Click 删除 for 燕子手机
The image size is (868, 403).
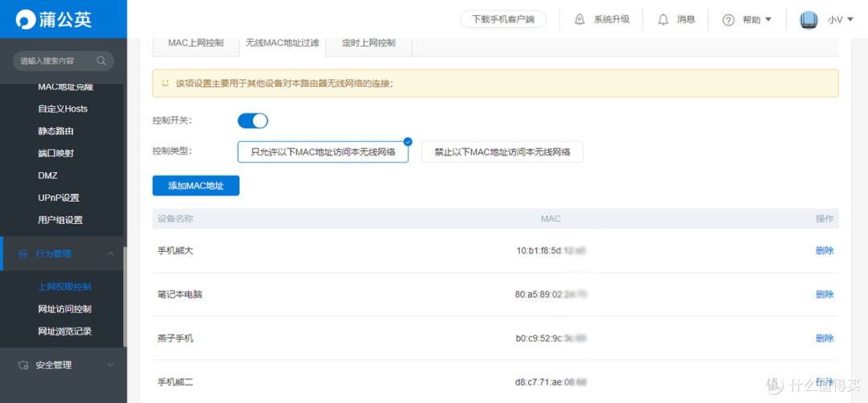(x=825, y=338)
